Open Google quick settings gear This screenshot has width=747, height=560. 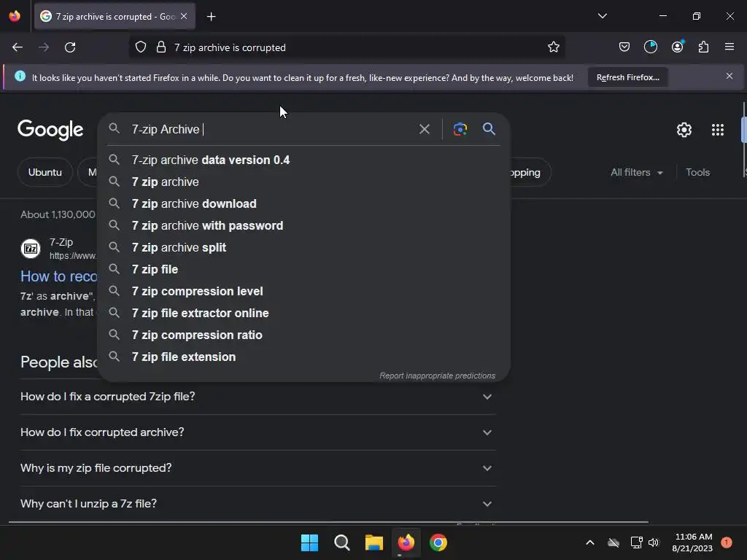click(684, 130)
